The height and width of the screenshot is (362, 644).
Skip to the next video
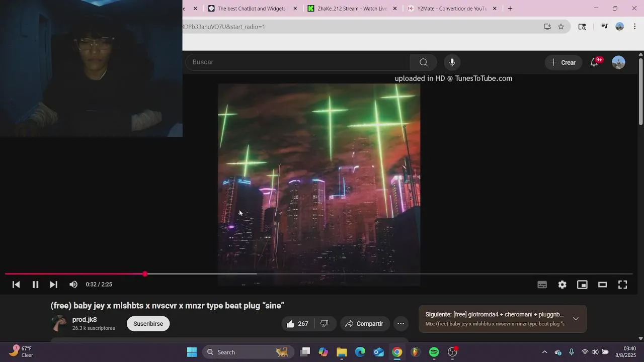pyautogui.click(x=54, y=285)
